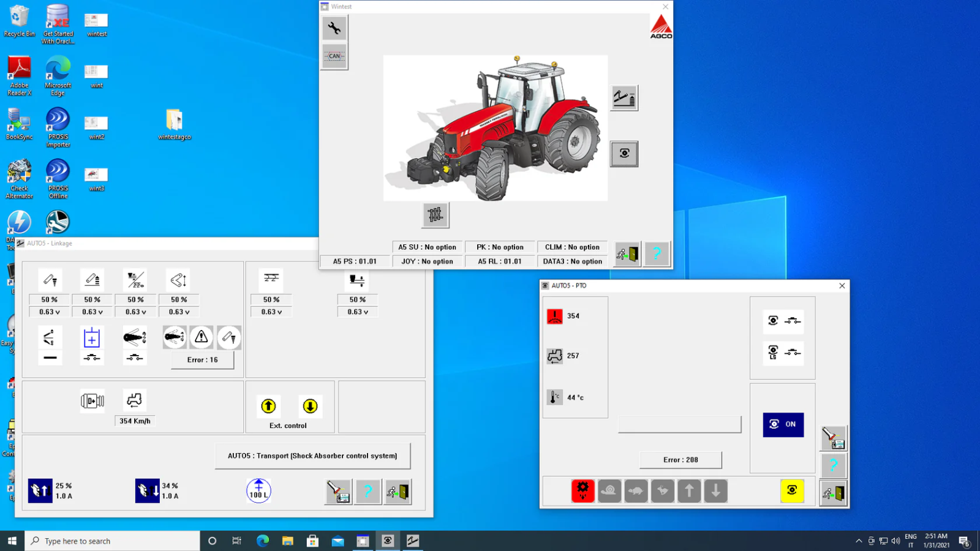Click the transmission gearbox icon below tractor
The width and height of the screenshot is (980, 551).
click(x=435, y=215)
